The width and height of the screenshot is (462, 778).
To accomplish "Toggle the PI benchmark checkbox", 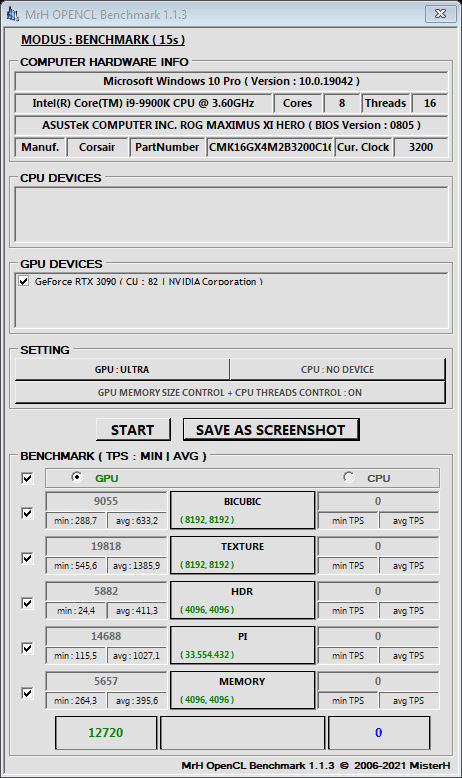I will [x=27, y=648].
